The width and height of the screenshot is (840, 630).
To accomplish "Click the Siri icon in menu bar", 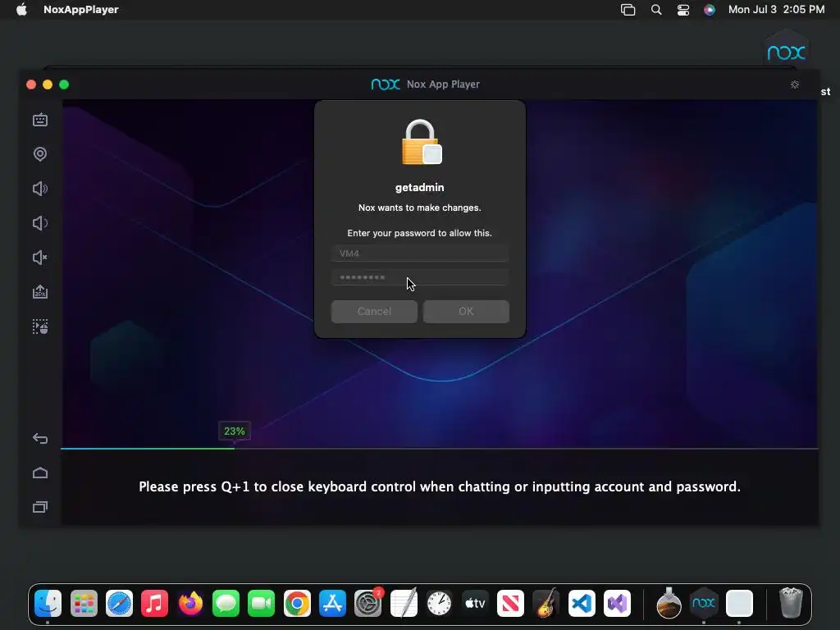I will tap(710, 10).
